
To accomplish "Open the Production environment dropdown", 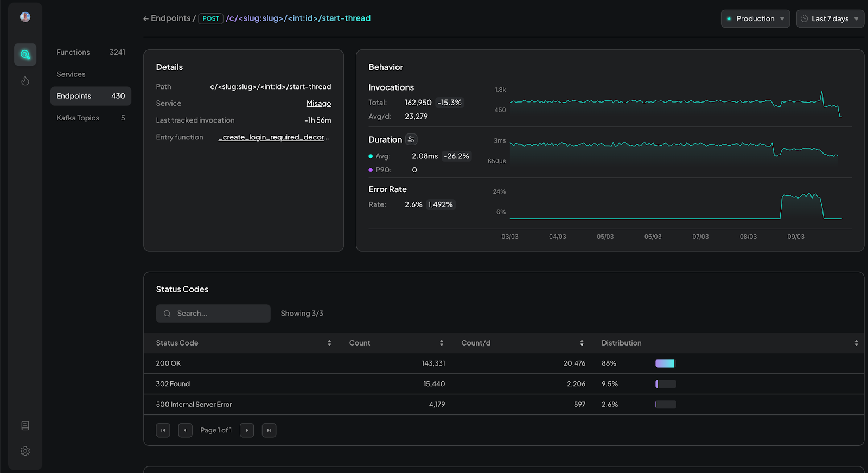I will point(755,18).
